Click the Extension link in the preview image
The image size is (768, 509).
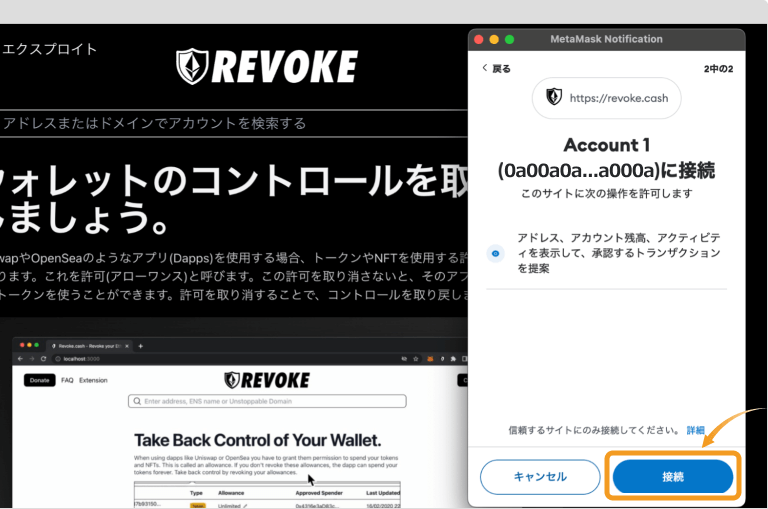pyautogui.click(x=93, y=380)
